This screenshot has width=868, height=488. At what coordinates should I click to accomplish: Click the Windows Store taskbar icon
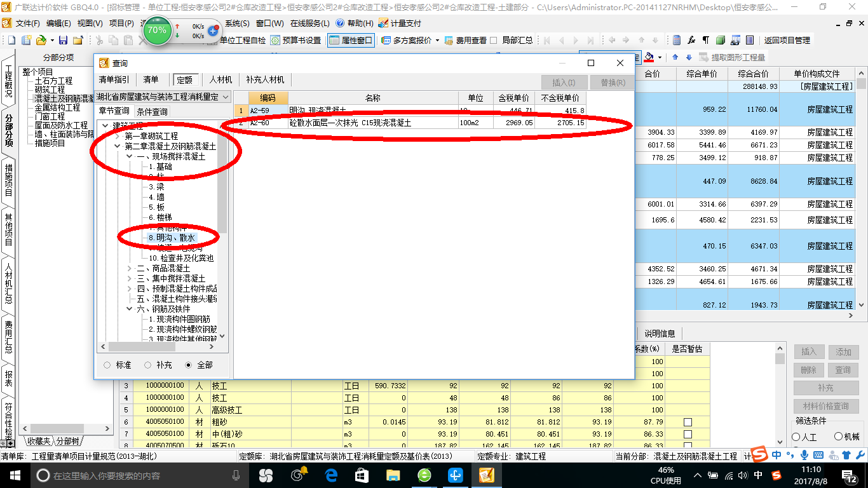(362, 475)
